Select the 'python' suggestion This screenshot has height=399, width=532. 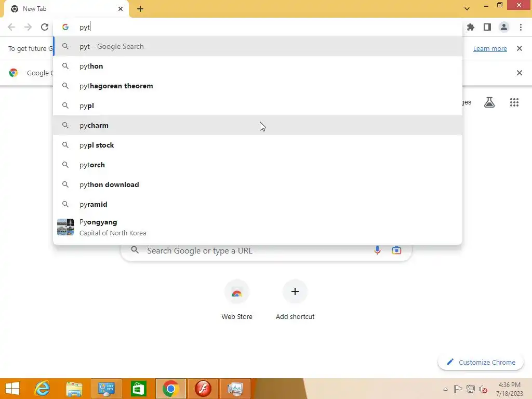click(x=258, y=66)
